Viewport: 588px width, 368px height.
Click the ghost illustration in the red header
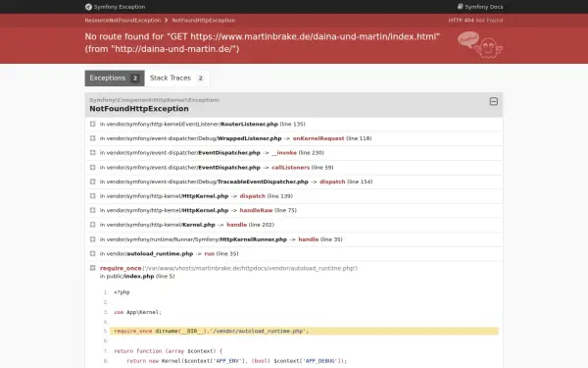point(480,45)
